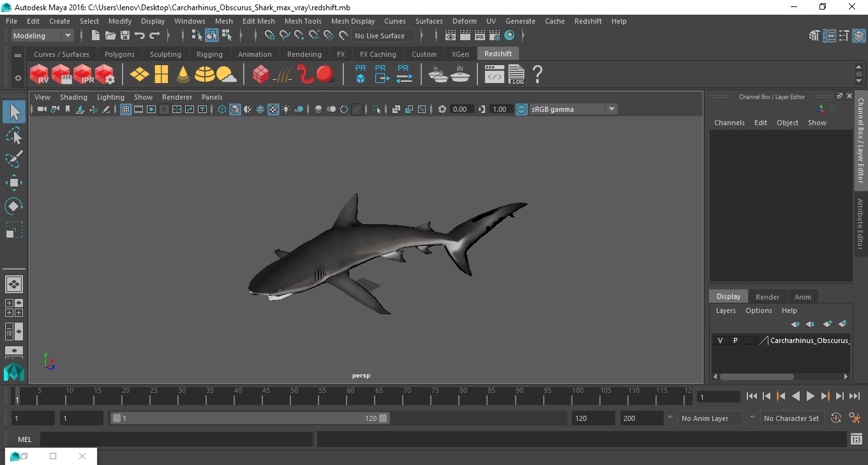Click the IPR render toolbar icon
This screenshot has width=868, height=465.
point(480,36)
